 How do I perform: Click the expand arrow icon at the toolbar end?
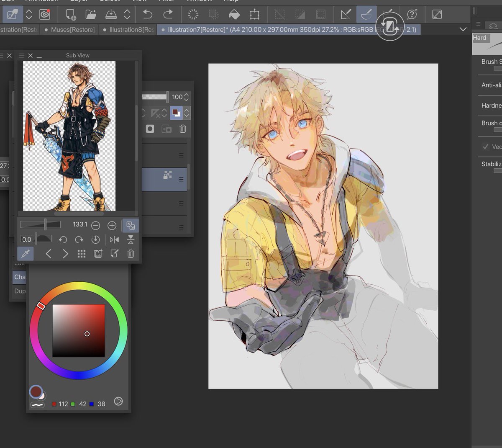(x=437, y=15)
